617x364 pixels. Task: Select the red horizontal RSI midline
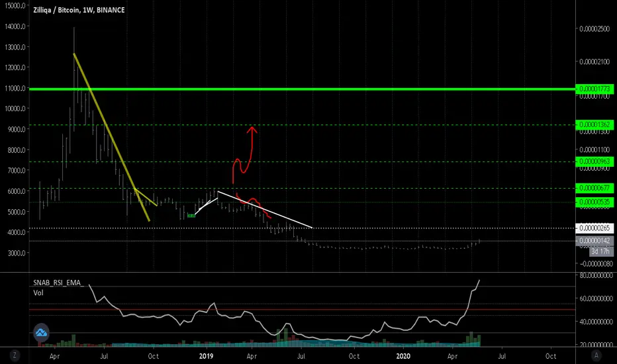pyautogui.click(x=302, y=310)
